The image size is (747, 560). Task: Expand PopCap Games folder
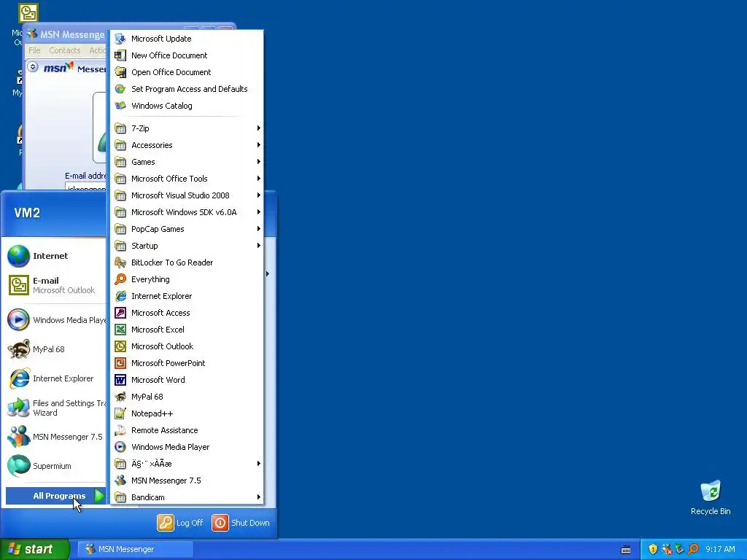point(187,229)
